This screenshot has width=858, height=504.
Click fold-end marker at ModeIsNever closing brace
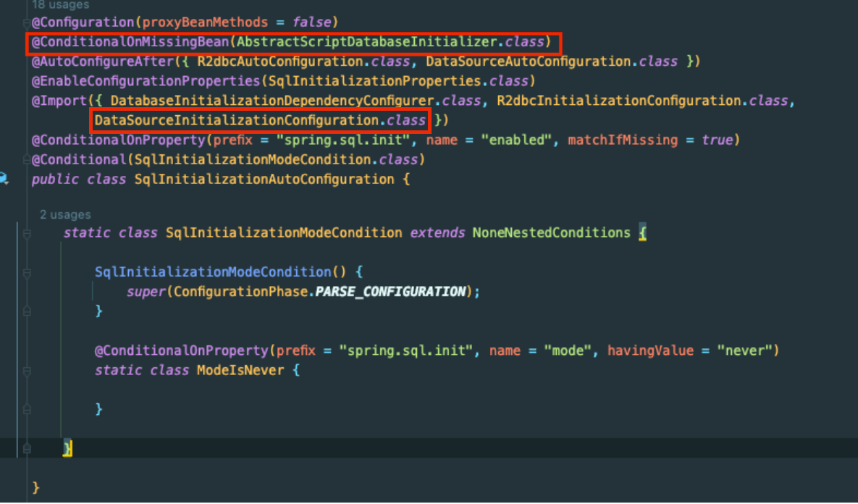[26, 409]
